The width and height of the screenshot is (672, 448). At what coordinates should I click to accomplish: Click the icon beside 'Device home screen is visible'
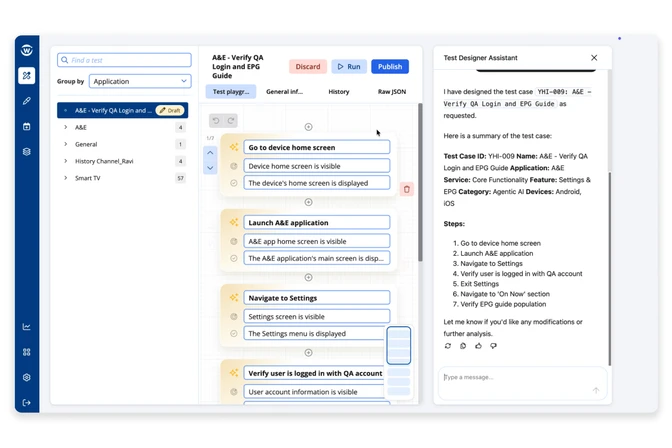pos(234,166)
